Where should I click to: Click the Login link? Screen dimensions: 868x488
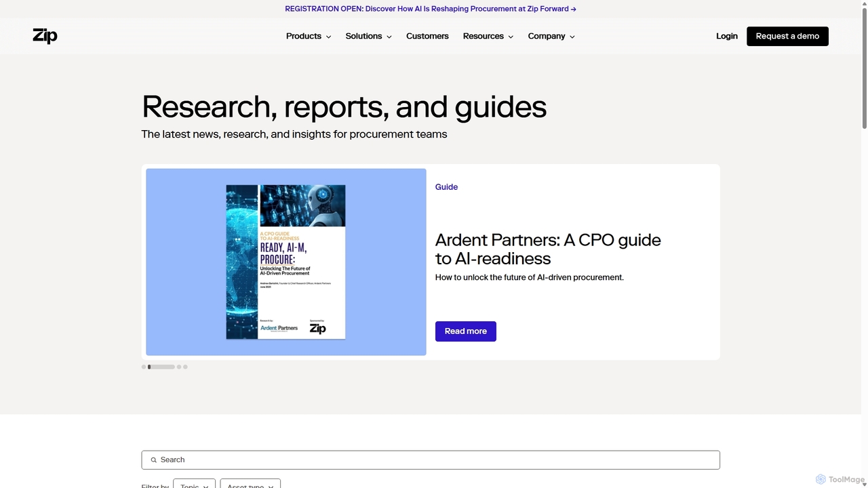coord(727,36)
